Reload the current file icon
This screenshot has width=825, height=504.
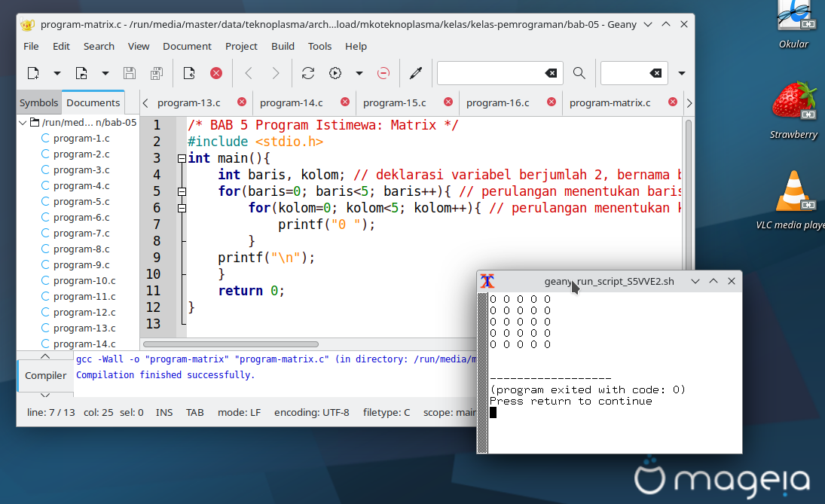[189, 73]
